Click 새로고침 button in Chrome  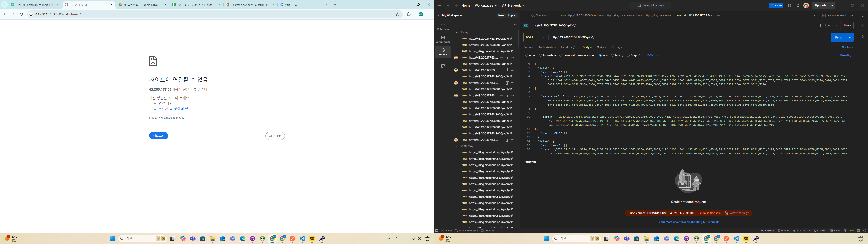click(x=159, y=136)
